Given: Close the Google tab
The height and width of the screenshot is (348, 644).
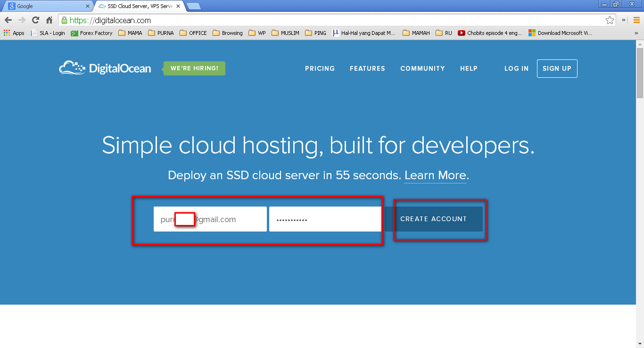Looking at the screenshot, I should click(87, 6).
